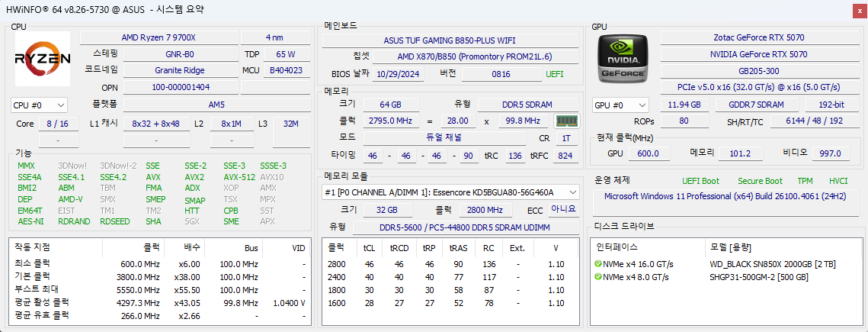Click green check icon beside NVMe x4 16.0 GT/s
The width and height of the screenshot is (868, 332).
coord(598,264)
